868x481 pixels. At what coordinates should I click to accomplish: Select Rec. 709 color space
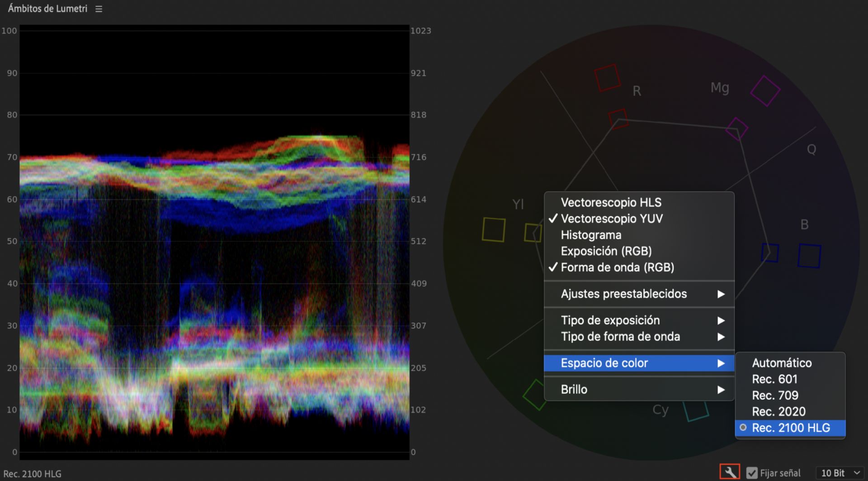(775, 395)
